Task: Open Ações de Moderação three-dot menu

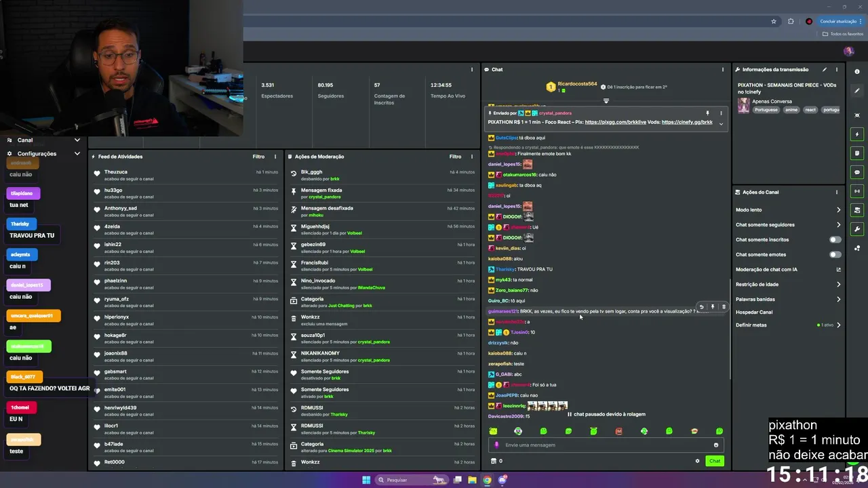Action: 472,157
